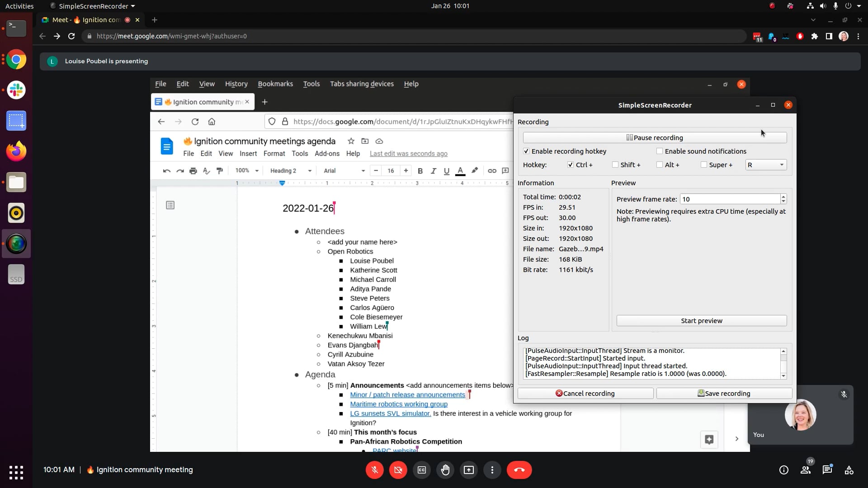Toggle captions button in Meet

pos(422,470)
